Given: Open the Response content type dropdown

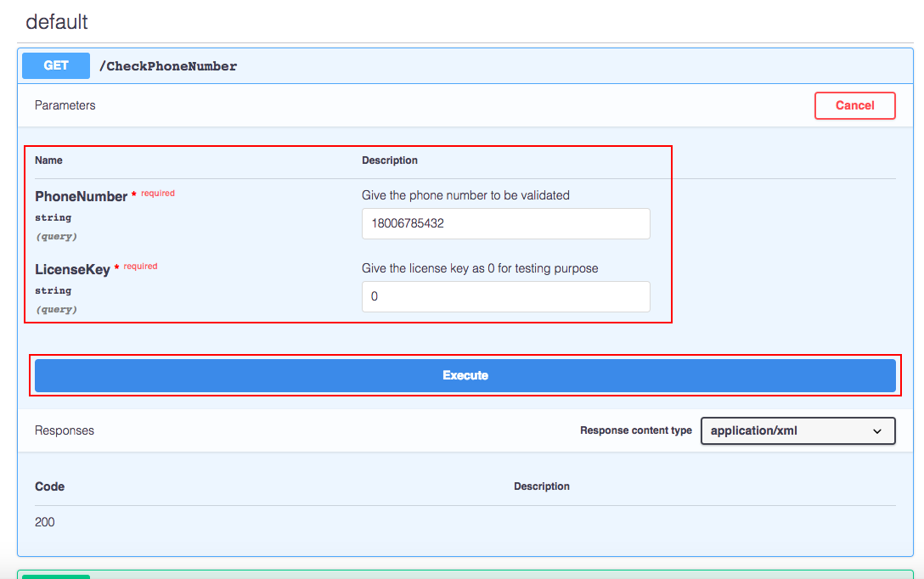Looking at the screenshot, I should [x=797, y=430].
